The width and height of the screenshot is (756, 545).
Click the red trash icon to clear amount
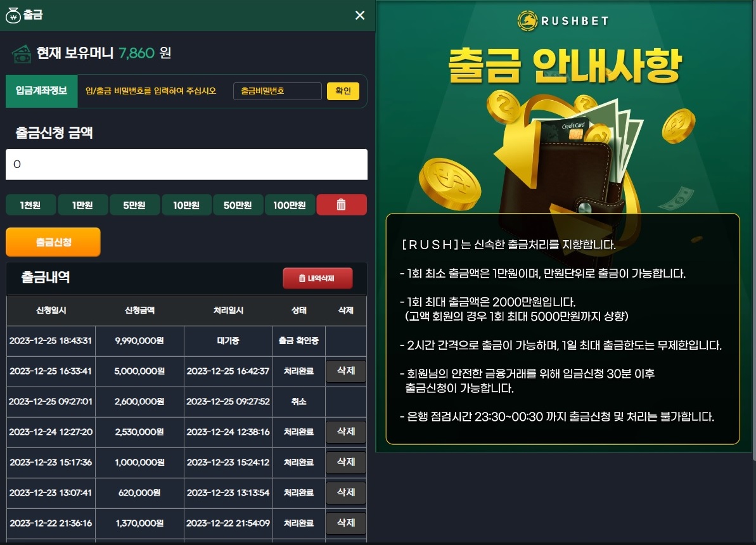click(342, 205)
